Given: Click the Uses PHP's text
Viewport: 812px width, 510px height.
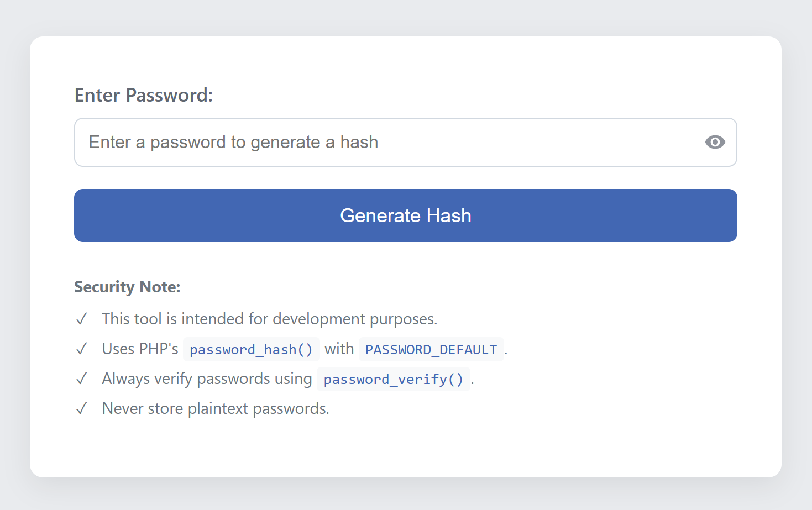Looking at the screenshot, I should tap(140, 349).
